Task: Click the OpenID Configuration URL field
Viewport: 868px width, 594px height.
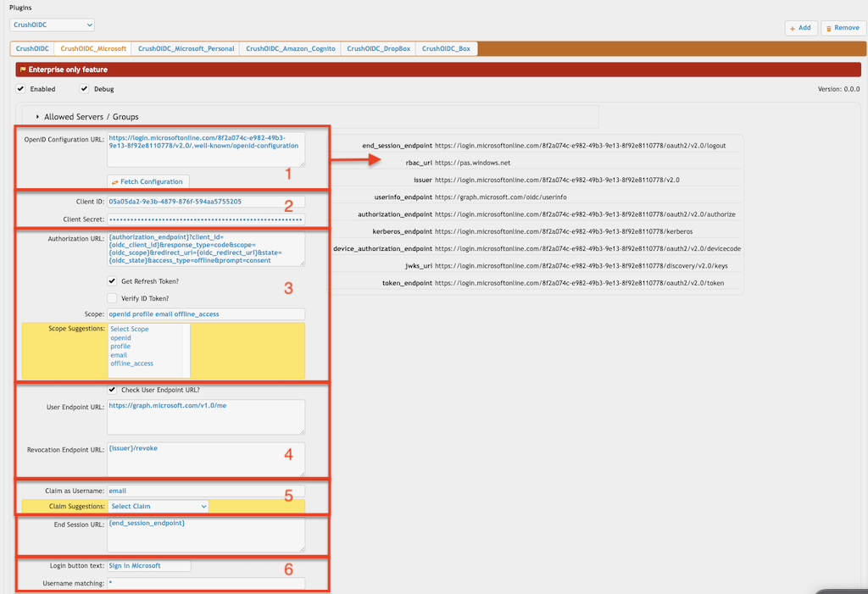Action: [206, 149]
